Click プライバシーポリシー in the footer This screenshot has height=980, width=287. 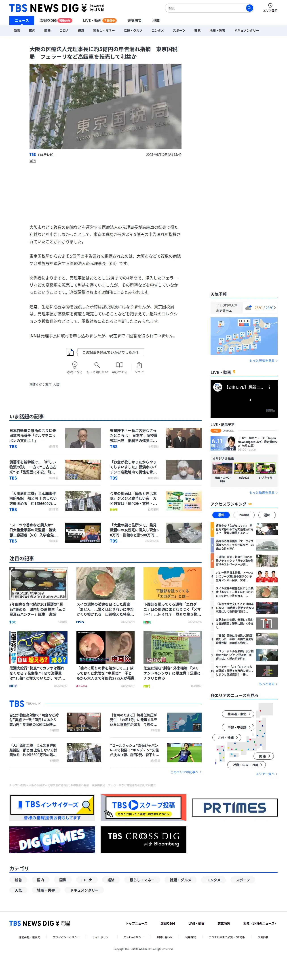pyautogui.click(x=66, y=937)
